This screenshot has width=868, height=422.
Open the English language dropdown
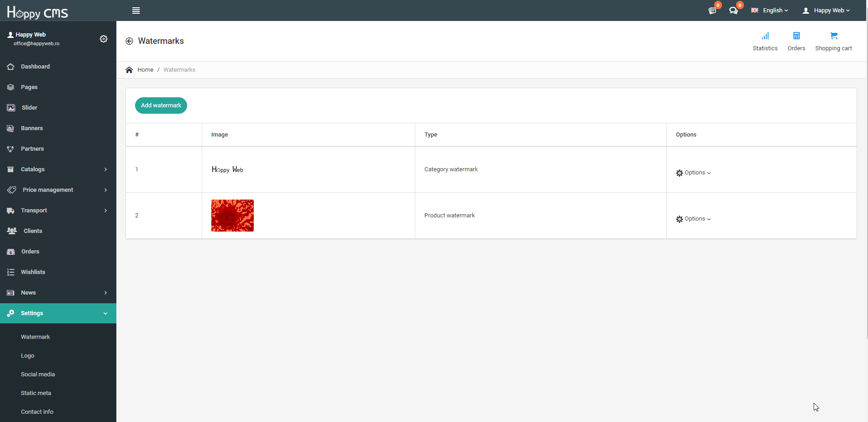click(x=769, y=11)
